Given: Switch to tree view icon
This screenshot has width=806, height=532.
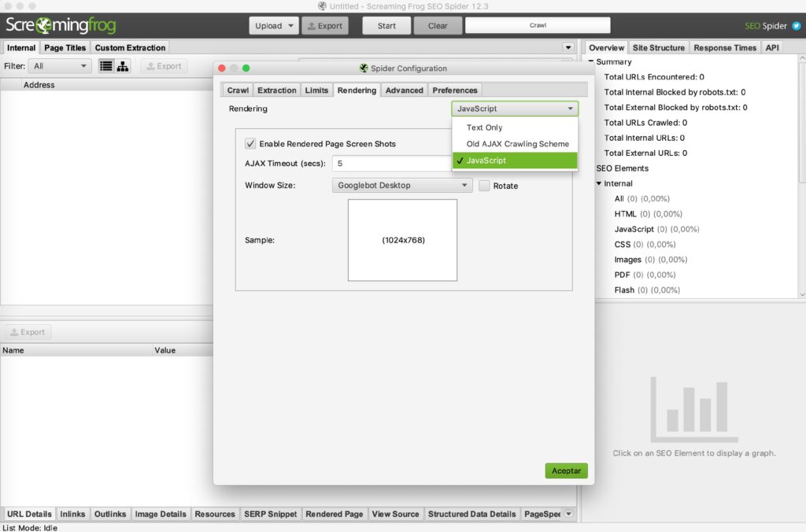Looking at the screenshot, I should (x=123, y=66).
